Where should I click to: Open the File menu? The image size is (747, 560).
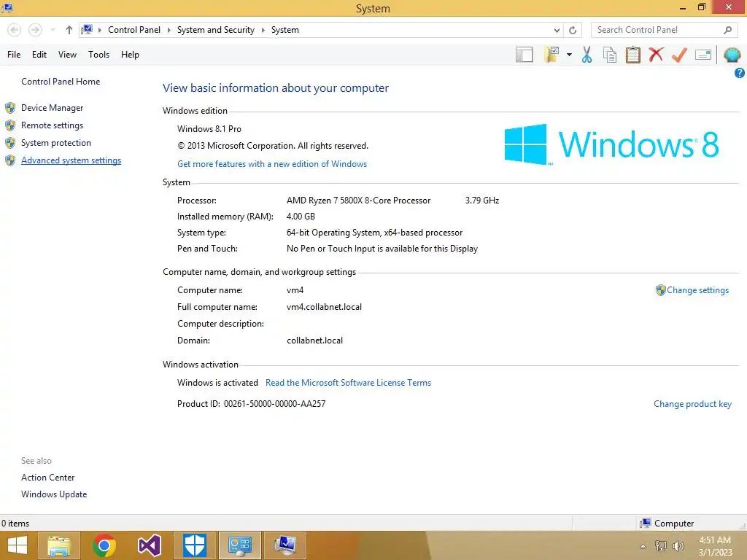pos(14,54)
